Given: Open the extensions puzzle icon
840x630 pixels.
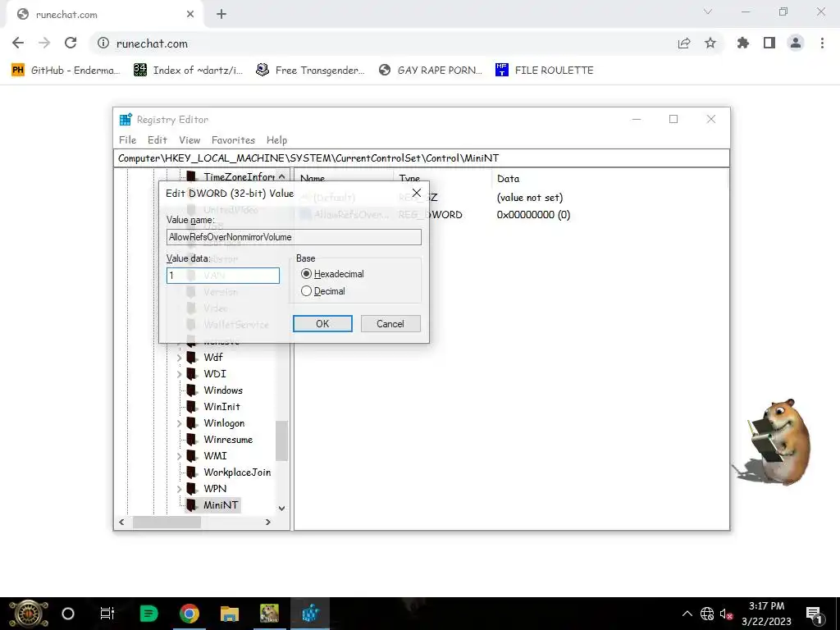Looking at the screenshot, I should pos(742,43).
